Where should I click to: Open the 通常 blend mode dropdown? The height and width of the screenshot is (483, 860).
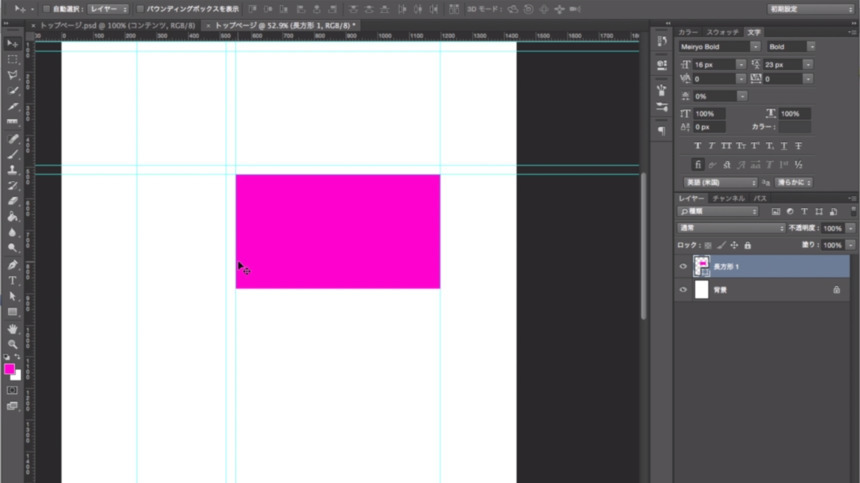click(732, 228)
